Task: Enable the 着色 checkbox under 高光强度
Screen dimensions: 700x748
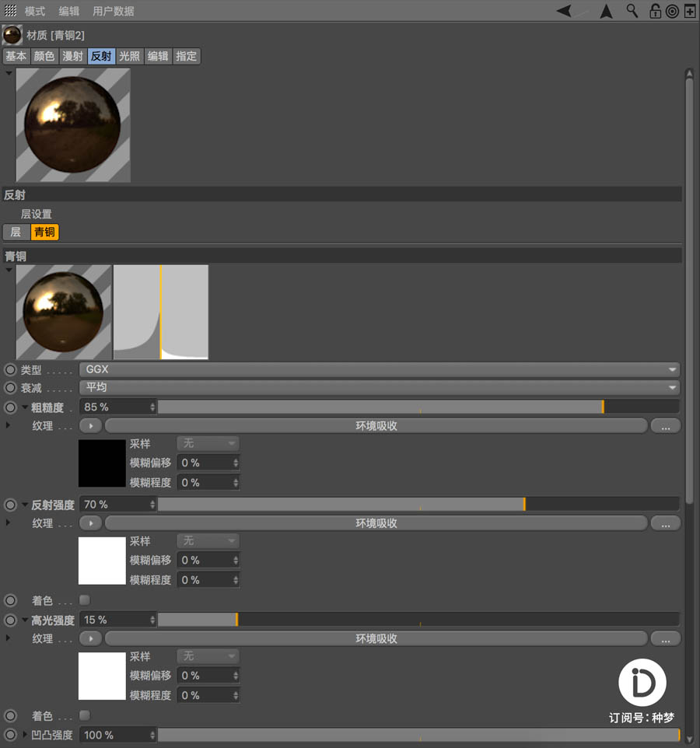Action: [x=84, y=715]
